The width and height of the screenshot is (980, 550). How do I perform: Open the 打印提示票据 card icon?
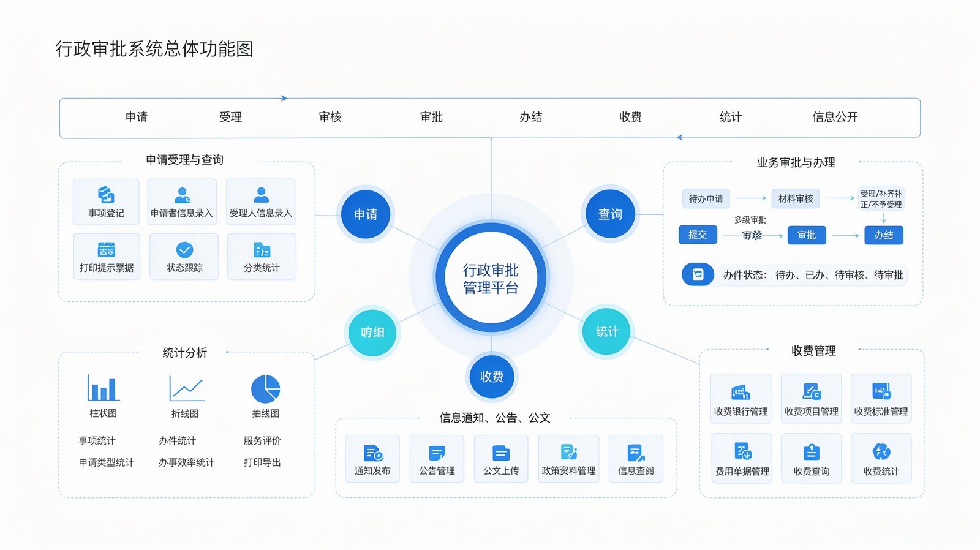[x=106, y=249]
